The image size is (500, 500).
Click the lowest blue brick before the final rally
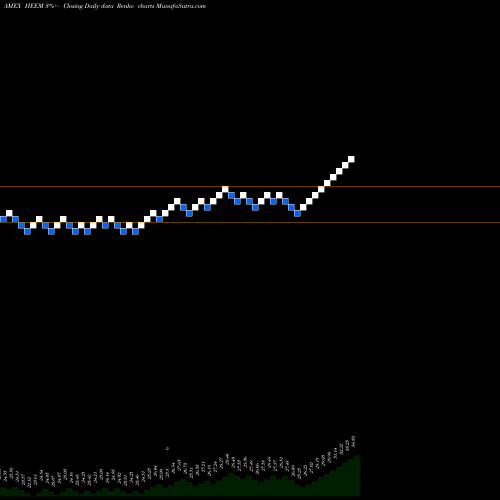click(297, 213)
